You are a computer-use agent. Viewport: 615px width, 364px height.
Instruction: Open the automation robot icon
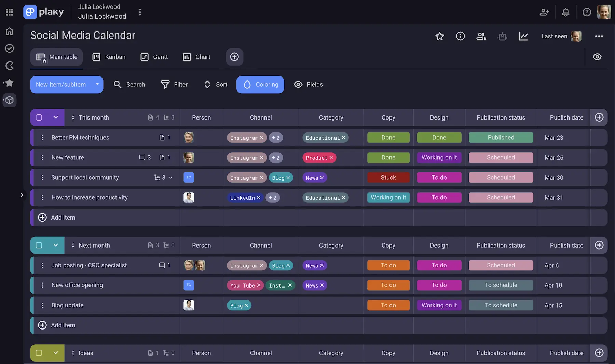[502, 36]
